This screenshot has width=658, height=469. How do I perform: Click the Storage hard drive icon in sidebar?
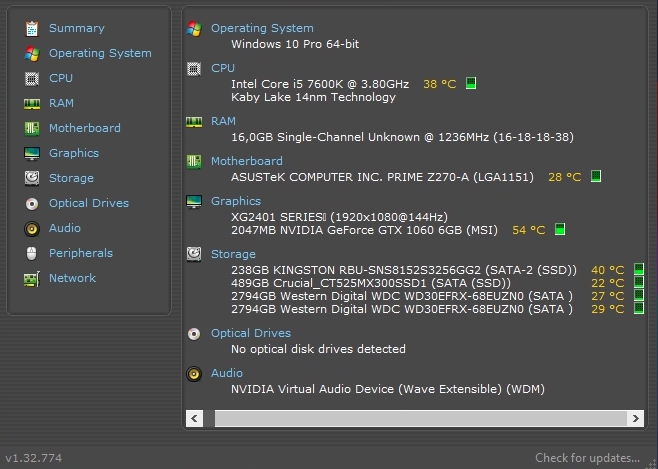pyautogui.click(x=32, y=178)
